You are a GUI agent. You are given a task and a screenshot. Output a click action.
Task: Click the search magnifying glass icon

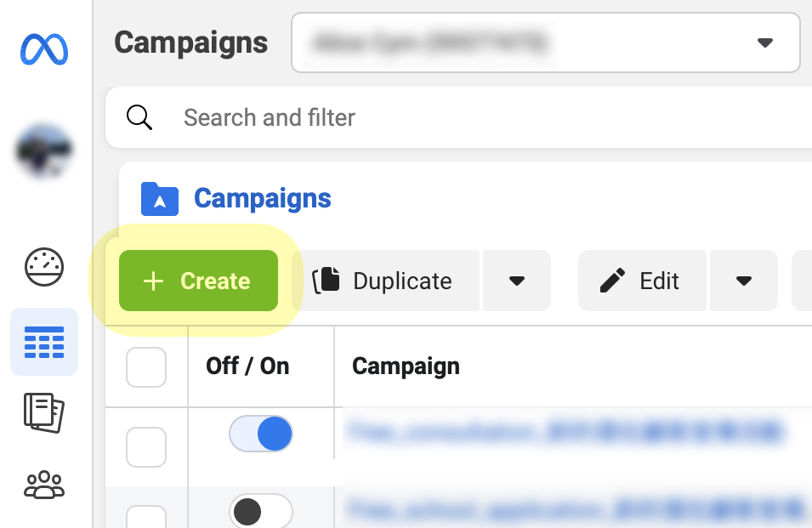(x=139, y=117)
